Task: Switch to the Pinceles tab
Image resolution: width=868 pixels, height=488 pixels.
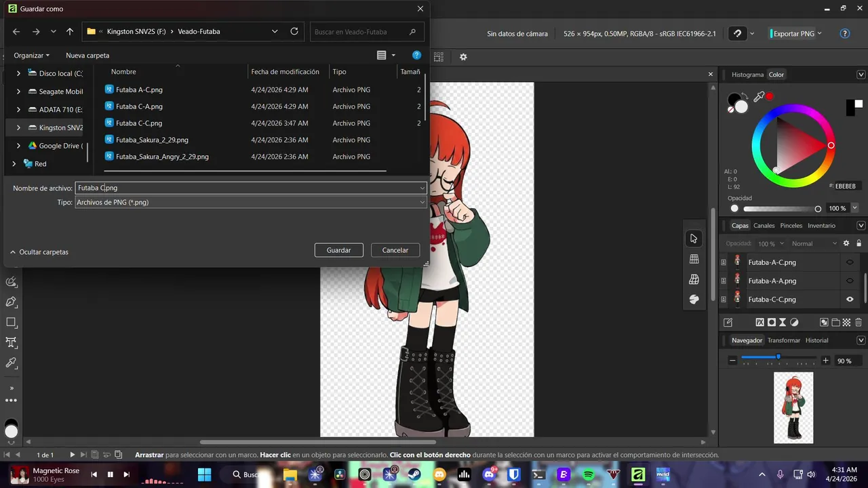Action: [791, 226]
